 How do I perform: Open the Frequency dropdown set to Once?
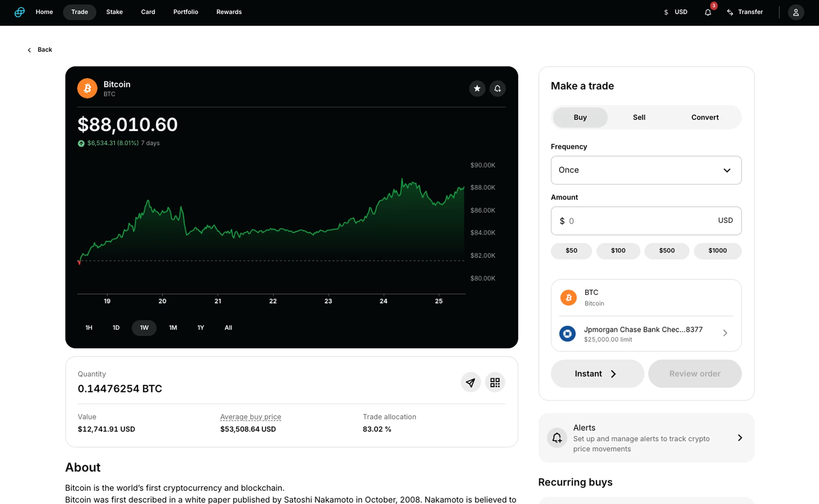[646, 170]
